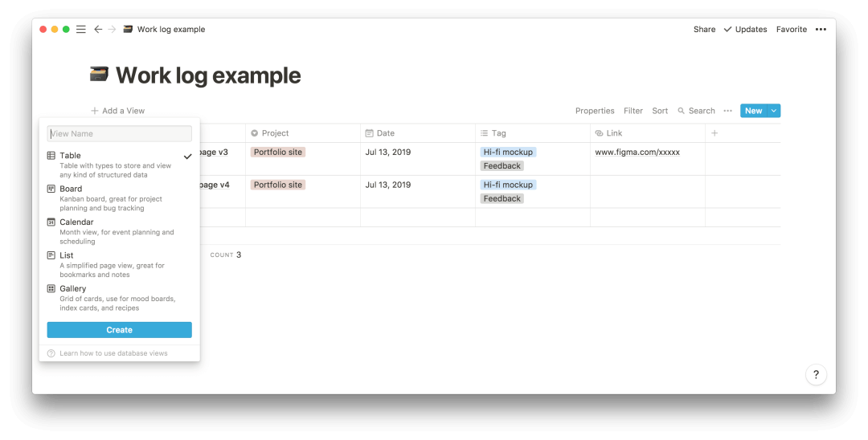This screenshot has width=868, height=440.
Task: Focus the View Name input field
Action: click(x=119, y=133)
